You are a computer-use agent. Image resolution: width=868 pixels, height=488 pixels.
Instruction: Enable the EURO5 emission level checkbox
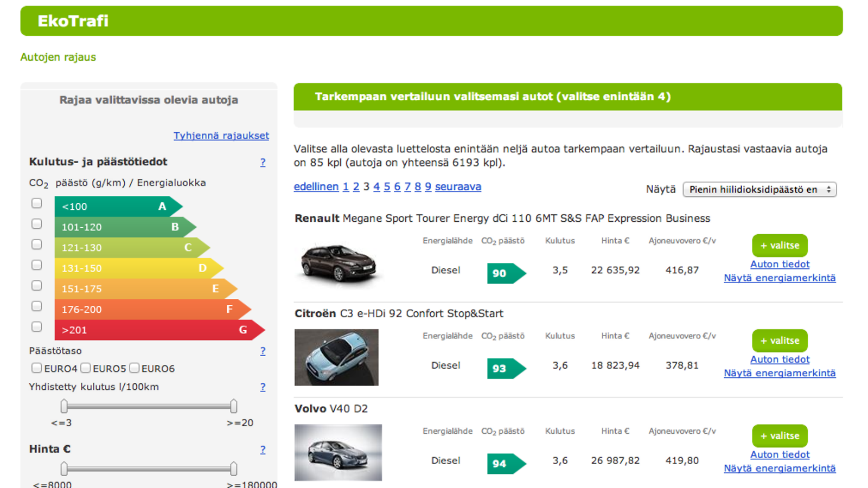(x=85, y=368)
